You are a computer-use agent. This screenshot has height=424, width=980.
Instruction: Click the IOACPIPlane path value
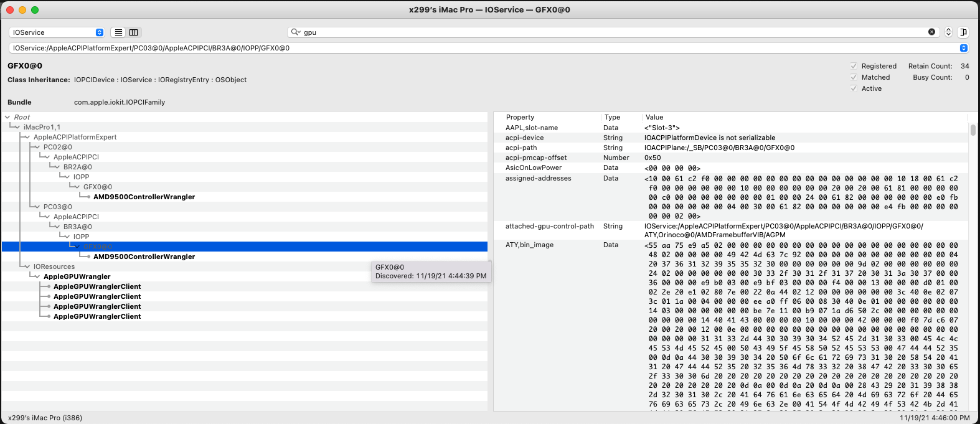pos(719,148)
